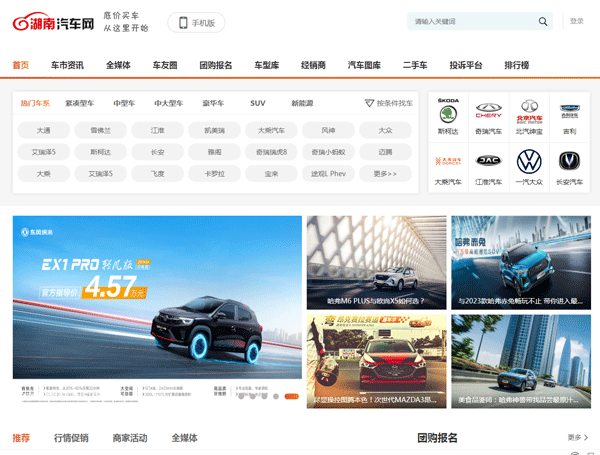Select the 紧凑型车 tab

[x=80, y=103]
